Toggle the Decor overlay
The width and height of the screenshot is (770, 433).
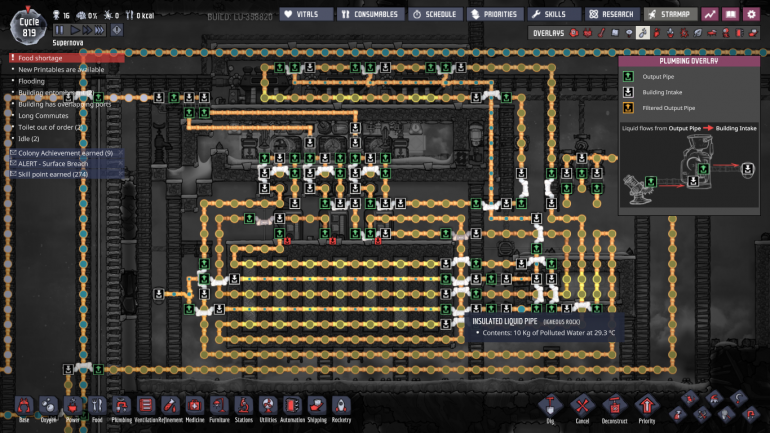[670, 33]
